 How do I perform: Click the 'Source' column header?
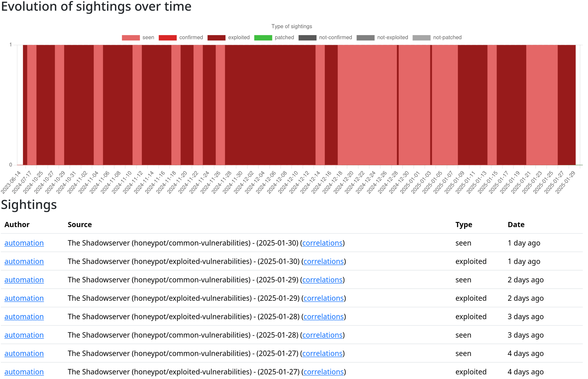pyautogui.click(x=80, y=225)
